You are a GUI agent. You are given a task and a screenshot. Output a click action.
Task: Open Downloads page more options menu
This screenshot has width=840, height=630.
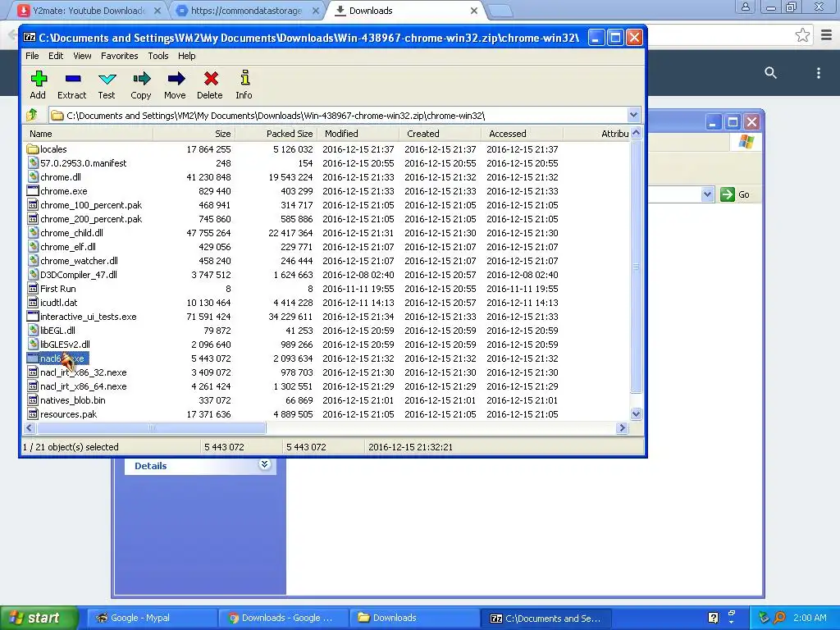[818, 73]
